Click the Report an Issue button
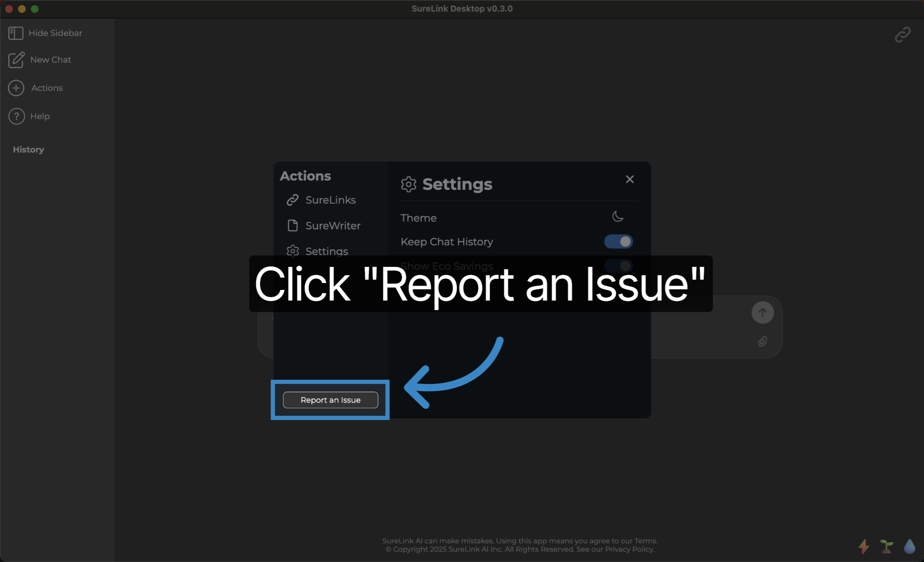 [330, 400]
